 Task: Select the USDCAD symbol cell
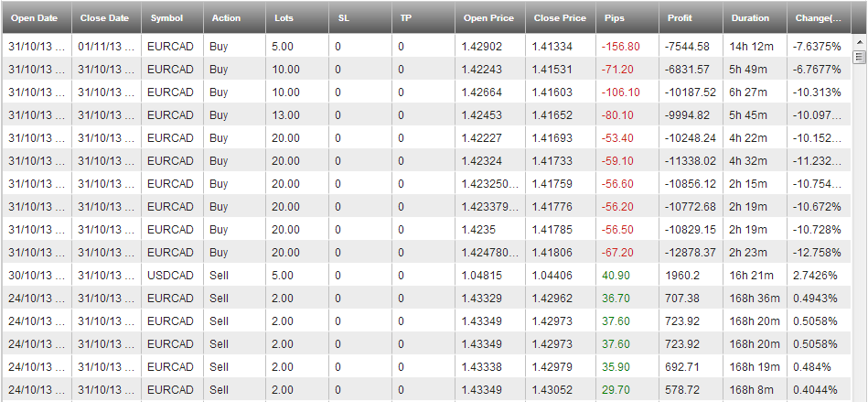pos(170,275)
